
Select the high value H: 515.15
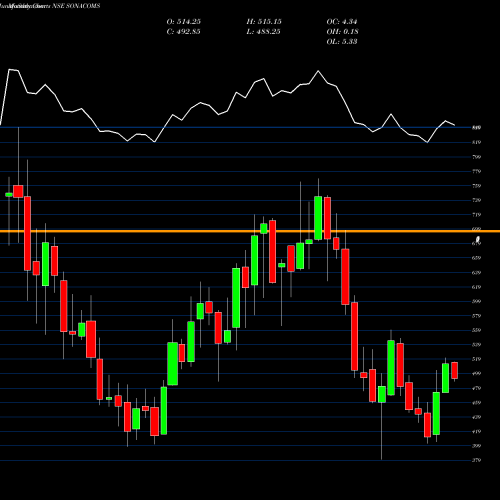pos(264,22)
